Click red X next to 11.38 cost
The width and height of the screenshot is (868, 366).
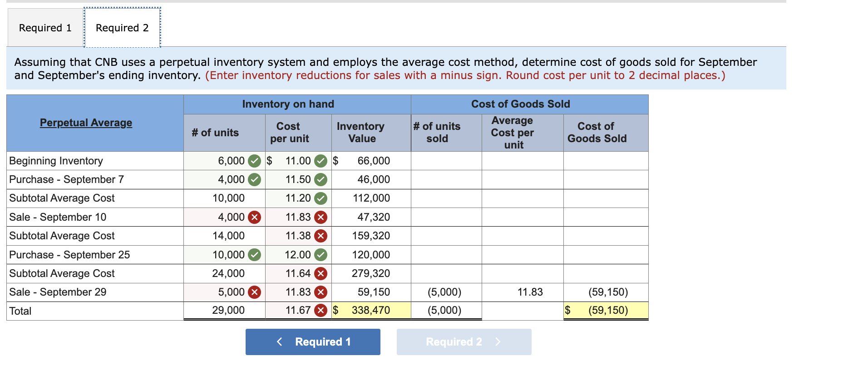coord(321,236)
